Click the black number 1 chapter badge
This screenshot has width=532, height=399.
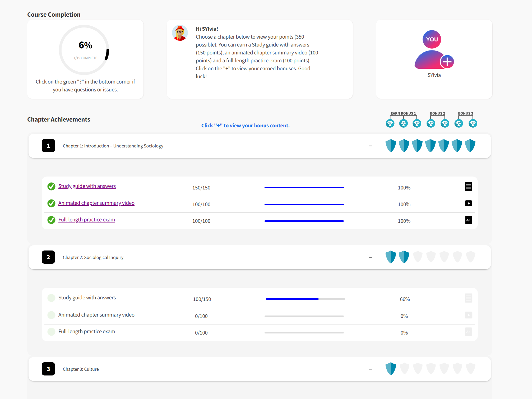[48, 146]
